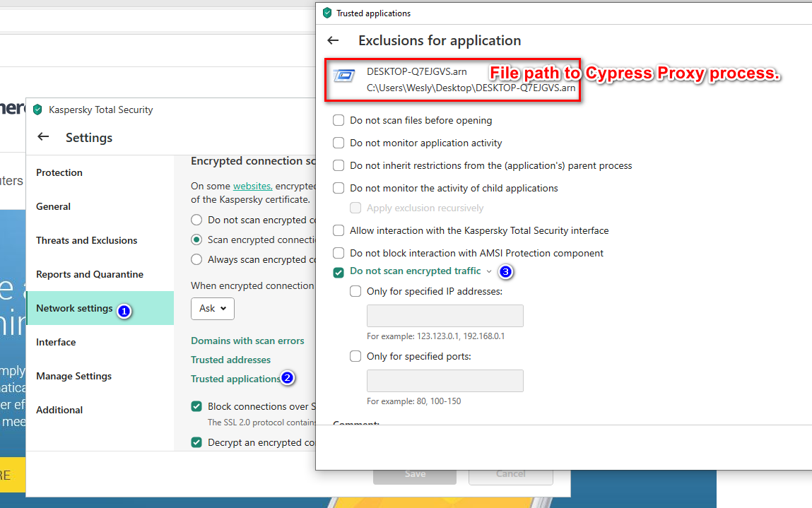Select Scan encrypted connections radio option

(x=196, y=240)
